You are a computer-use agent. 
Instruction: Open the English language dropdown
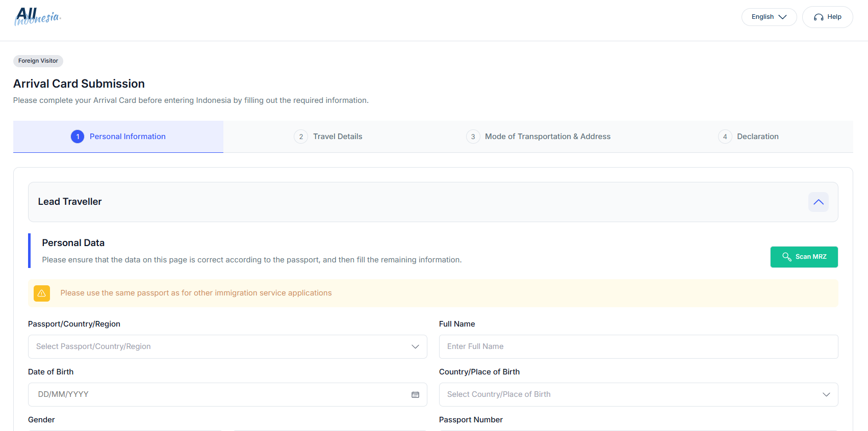click(x=769, y=17)
